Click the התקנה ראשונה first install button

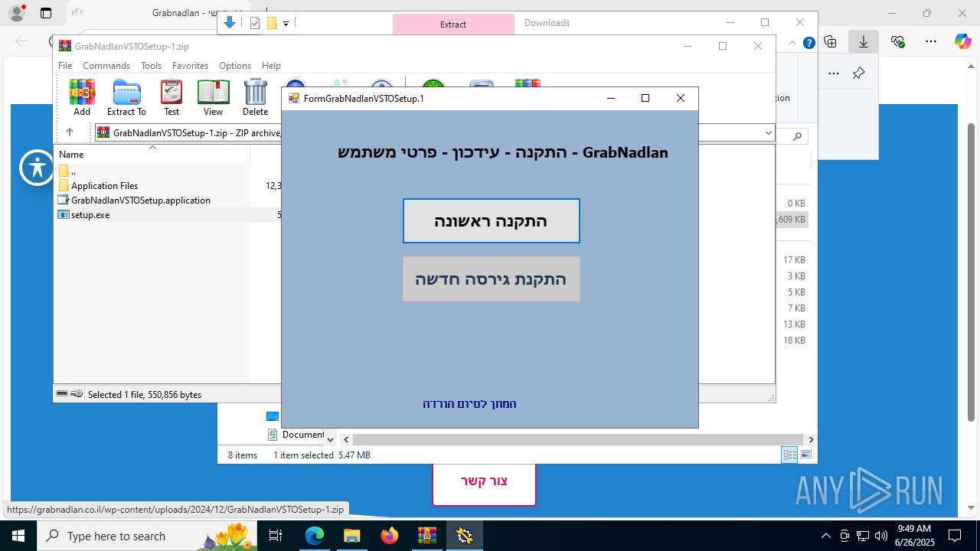click(x=492, y=221)
